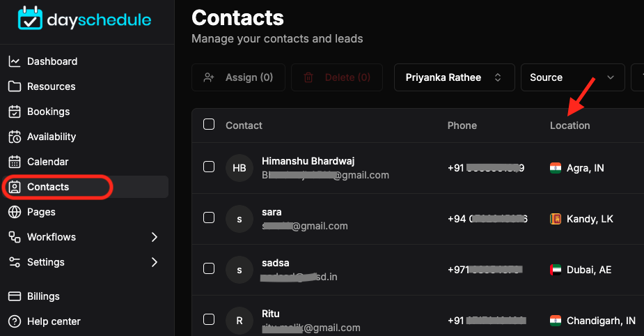Click the Assign (0) button

(238, 77)
